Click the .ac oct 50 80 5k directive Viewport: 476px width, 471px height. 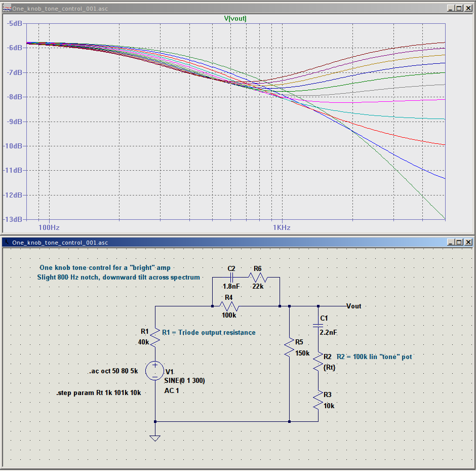113,371
